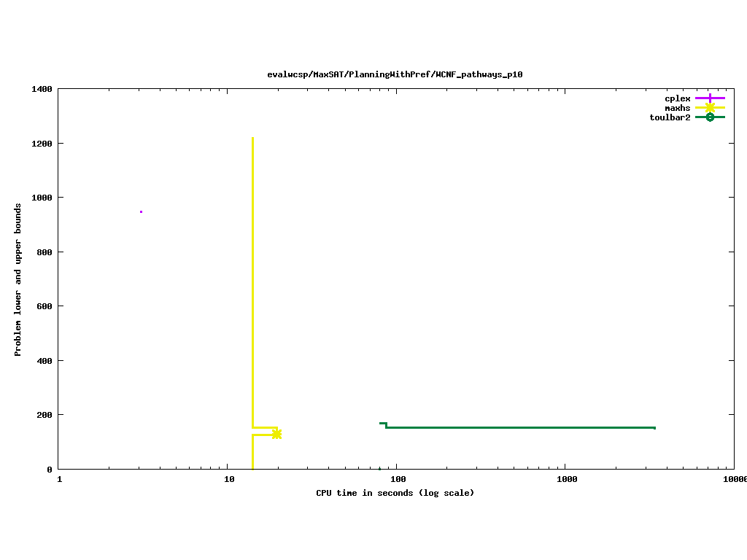
Task: Click the yellow star data point on the maxhs curve
Action: coord(276,434)
